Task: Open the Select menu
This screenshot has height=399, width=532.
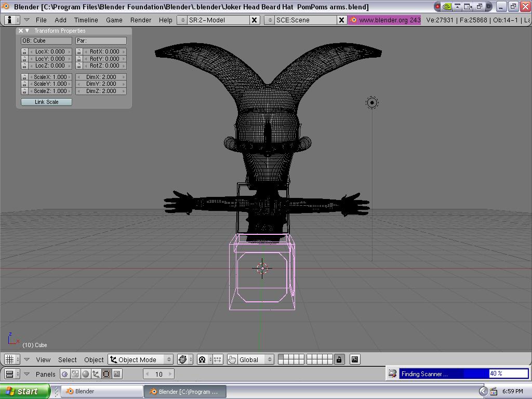Action: (67, 360)
